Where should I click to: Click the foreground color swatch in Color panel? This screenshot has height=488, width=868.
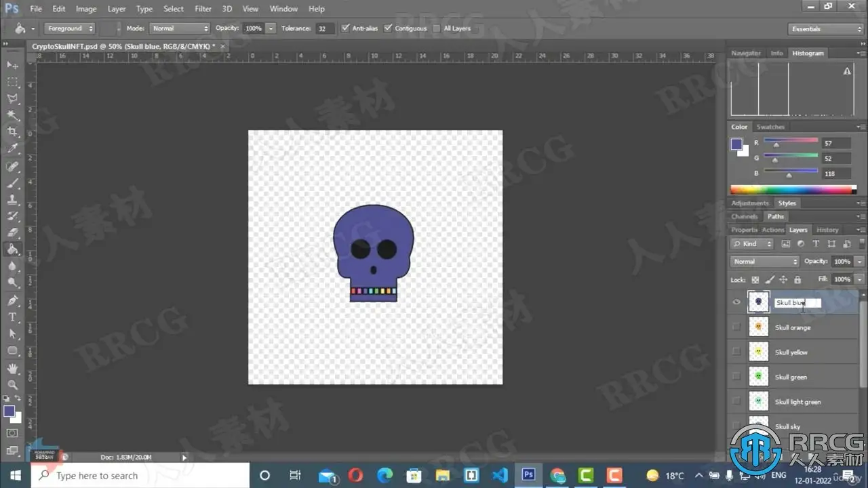(736, 144)
